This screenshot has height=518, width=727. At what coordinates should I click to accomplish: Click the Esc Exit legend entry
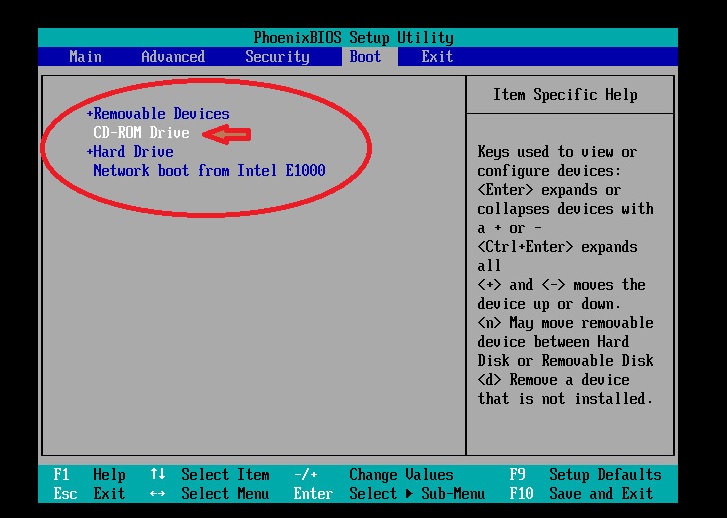coord(89,493)
